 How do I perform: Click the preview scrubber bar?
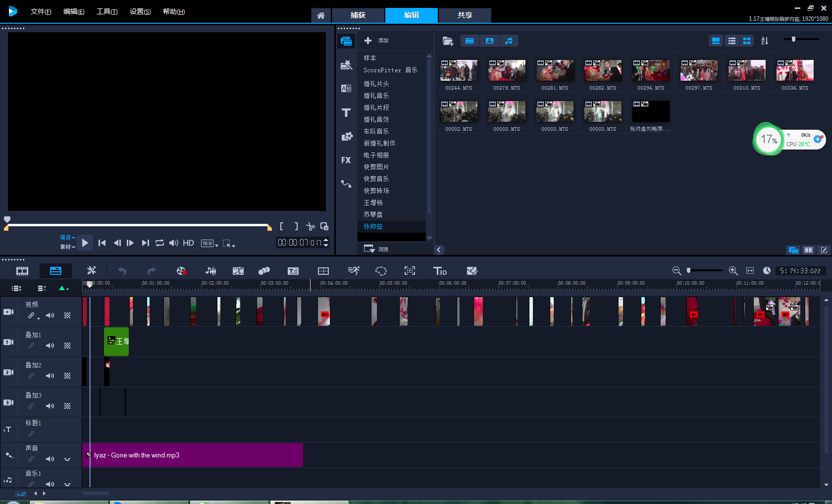(x=138, y=226)
